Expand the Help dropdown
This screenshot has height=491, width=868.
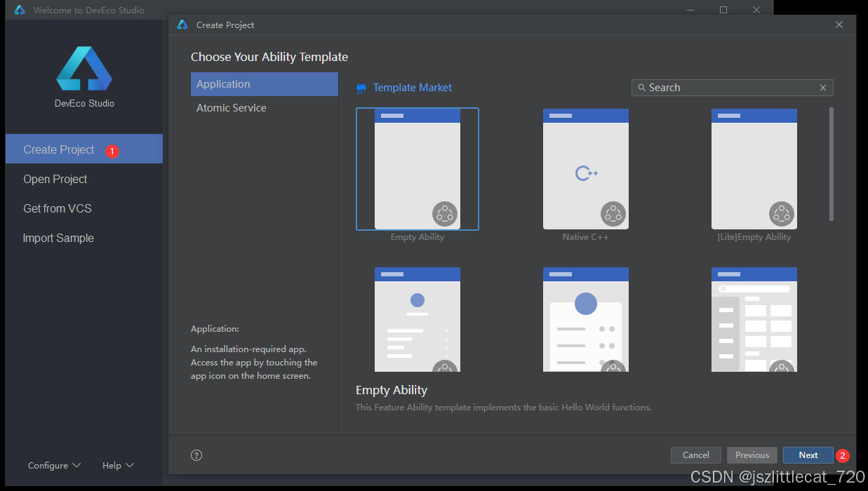point(118,466)
